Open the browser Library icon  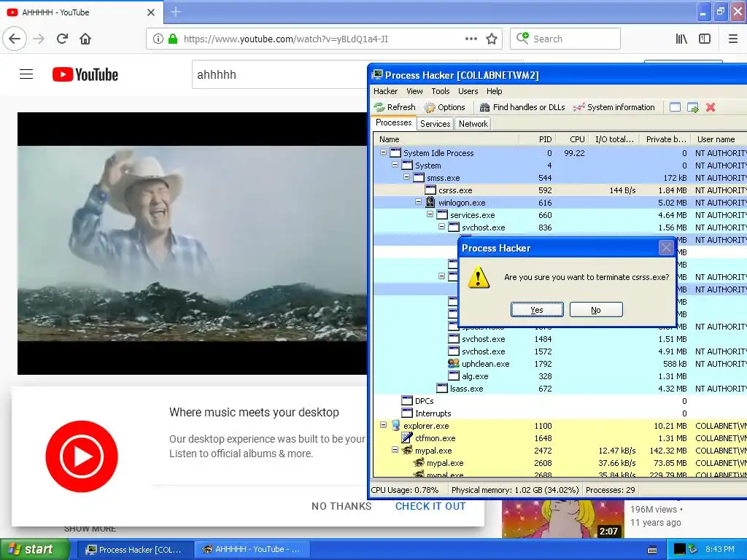coord(681,39)
